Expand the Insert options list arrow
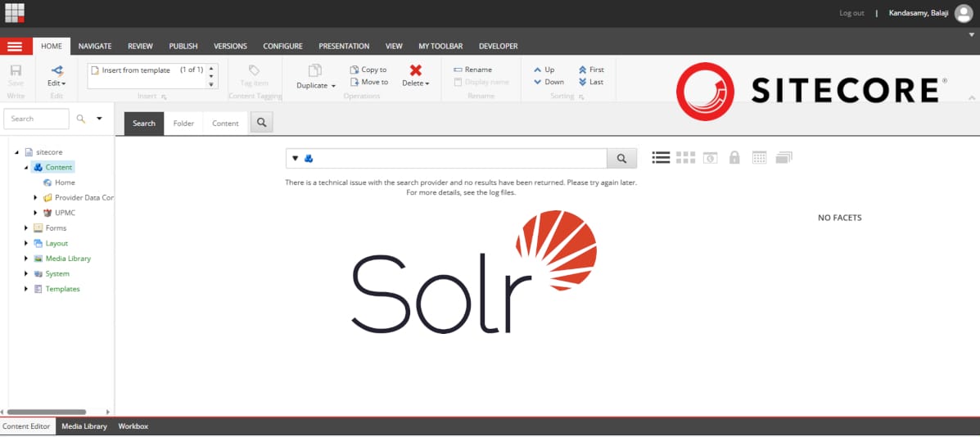The width and height of the screenshot is (980, 437). pos(211,85)
